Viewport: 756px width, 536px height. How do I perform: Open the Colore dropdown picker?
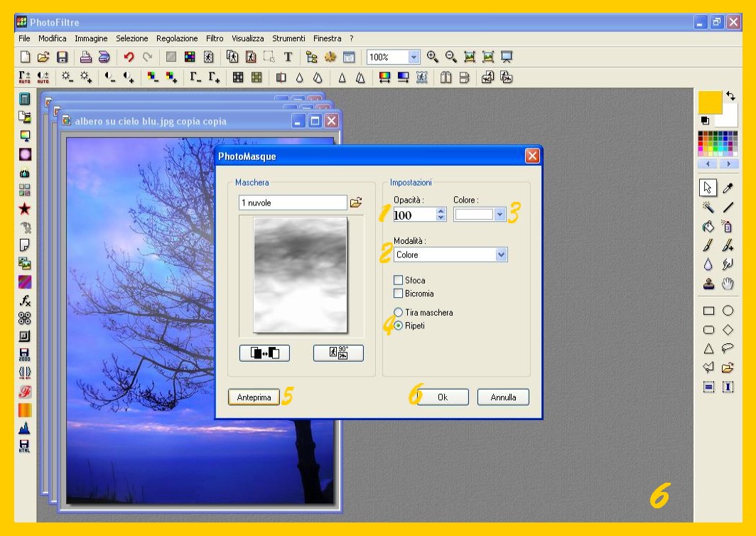click(x=499, y=214)
